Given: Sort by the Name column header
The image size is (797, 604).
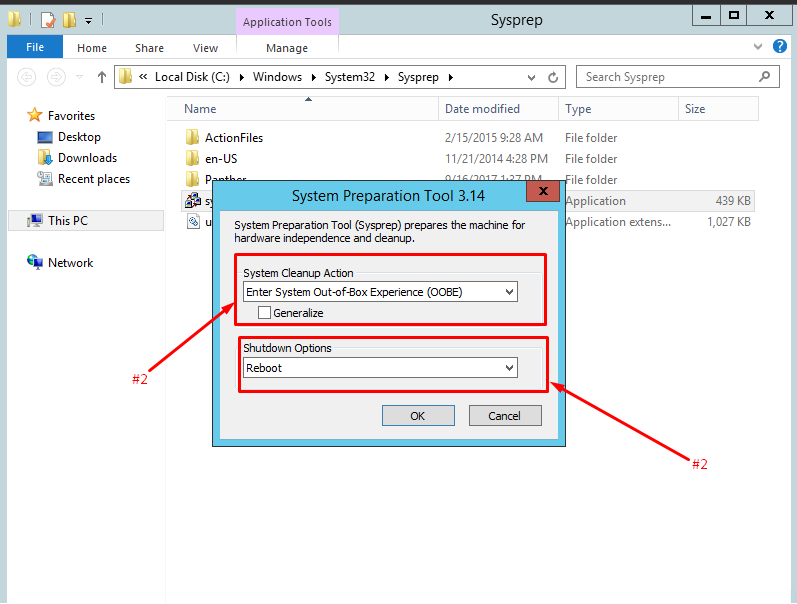Looking at the screenshot, I should coord(302,109).
